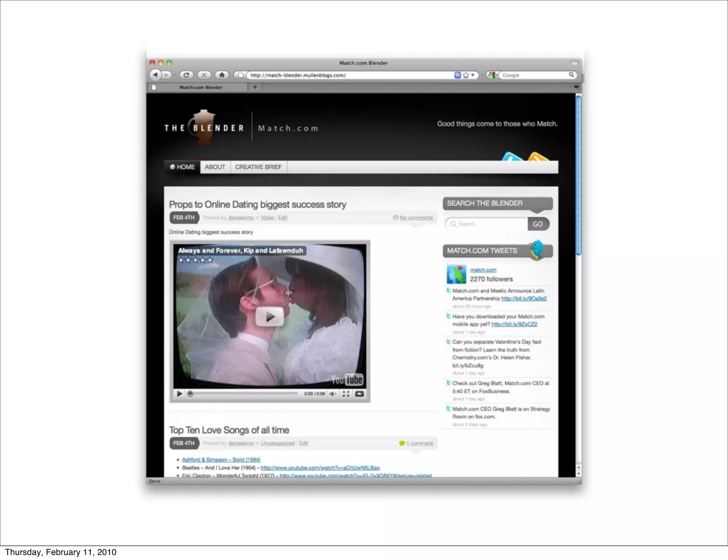
Task: Expand the video player menu arrow button
Action: tap(359, 394)
